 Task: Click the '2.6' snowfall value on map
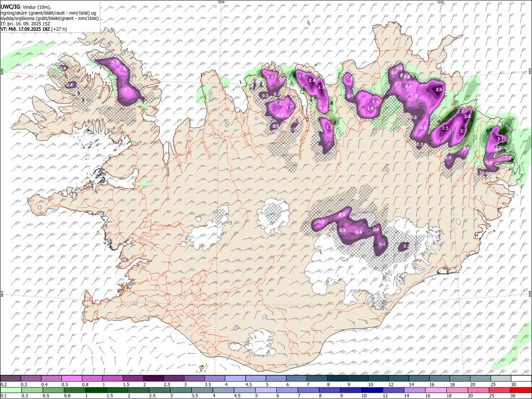[461, 112]
